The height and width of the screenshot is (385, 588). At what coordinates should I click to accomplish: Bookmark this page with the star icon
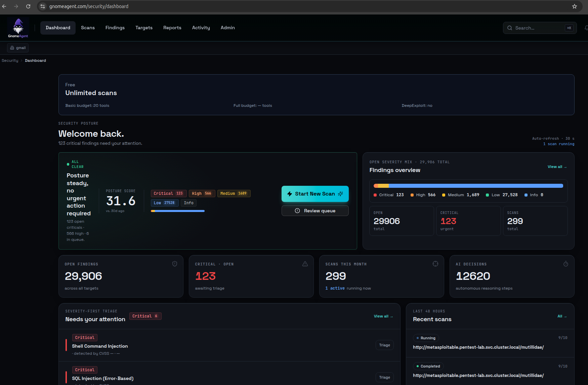pyautogui.click(x=575, y=6)
